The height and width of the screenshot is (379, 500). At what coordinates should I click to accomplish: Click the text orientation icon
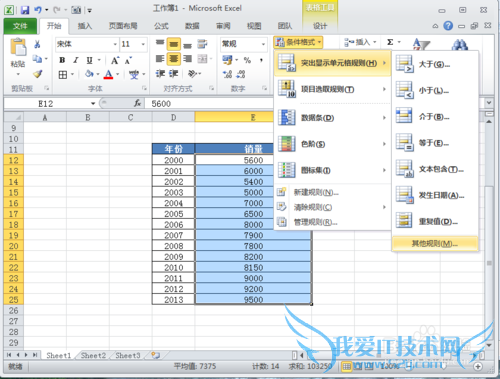(x=192, y=74)
